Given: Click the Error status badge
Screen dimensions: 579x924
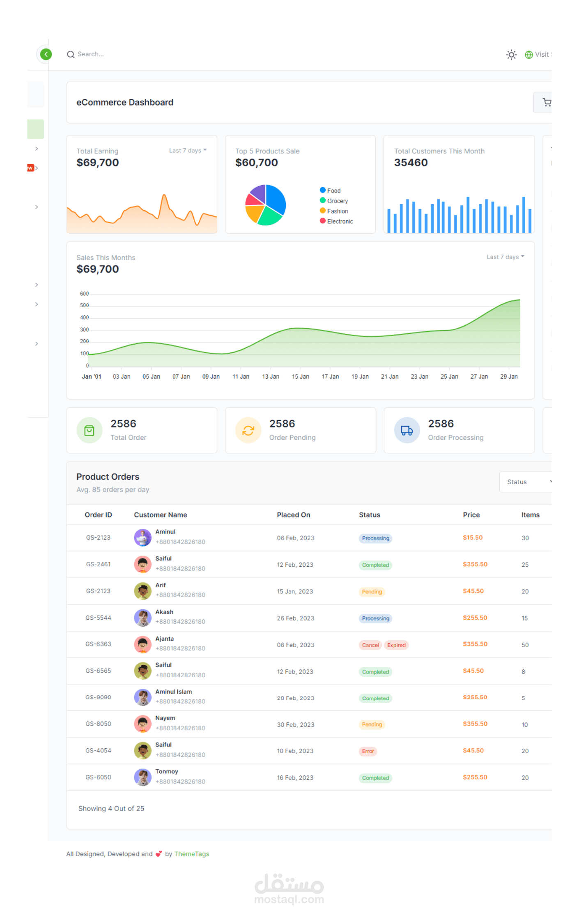Looking at the screenshot, I should [368, 751].
